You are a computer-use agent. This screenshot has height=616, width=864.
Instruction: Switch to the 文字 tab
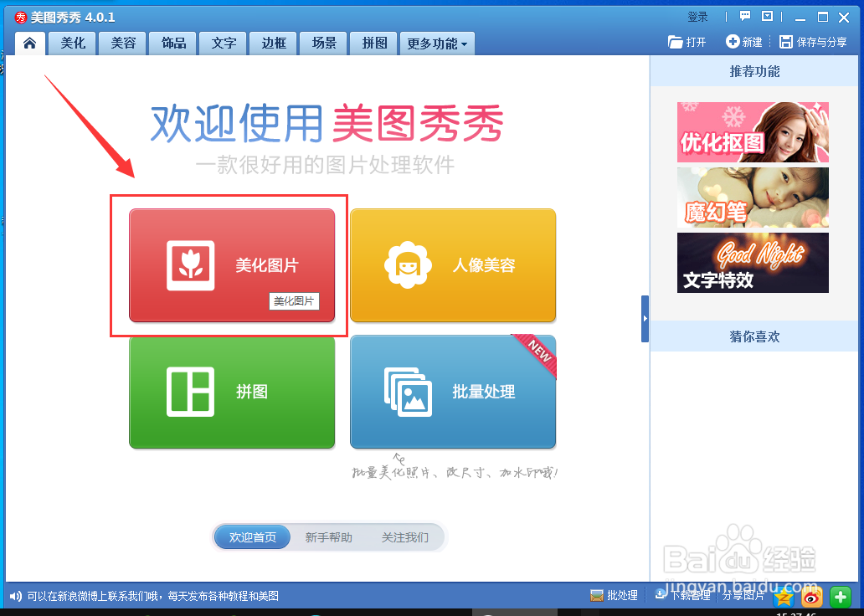(224, 43)
